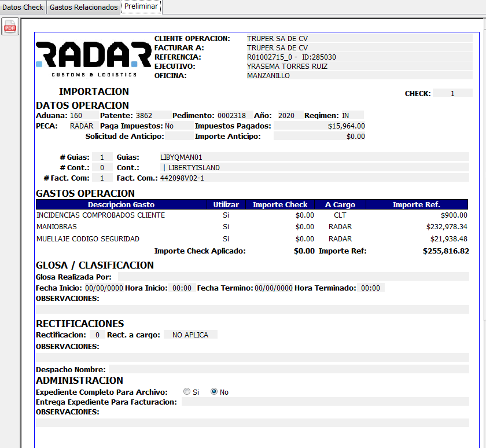486x448 pixels.
Task: Click the Fecha Termino date field
Action: 273,288
